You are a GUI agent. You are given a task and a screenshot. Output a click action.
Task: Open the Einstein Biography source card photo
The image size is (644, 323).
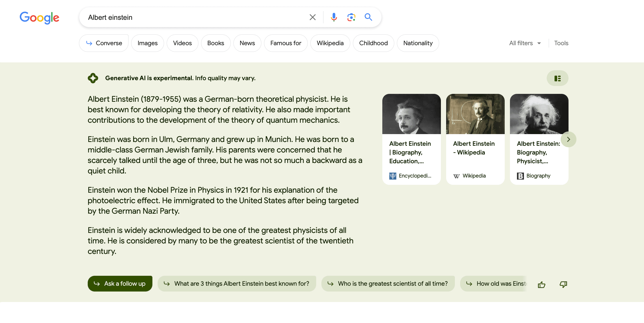(539, 114)
